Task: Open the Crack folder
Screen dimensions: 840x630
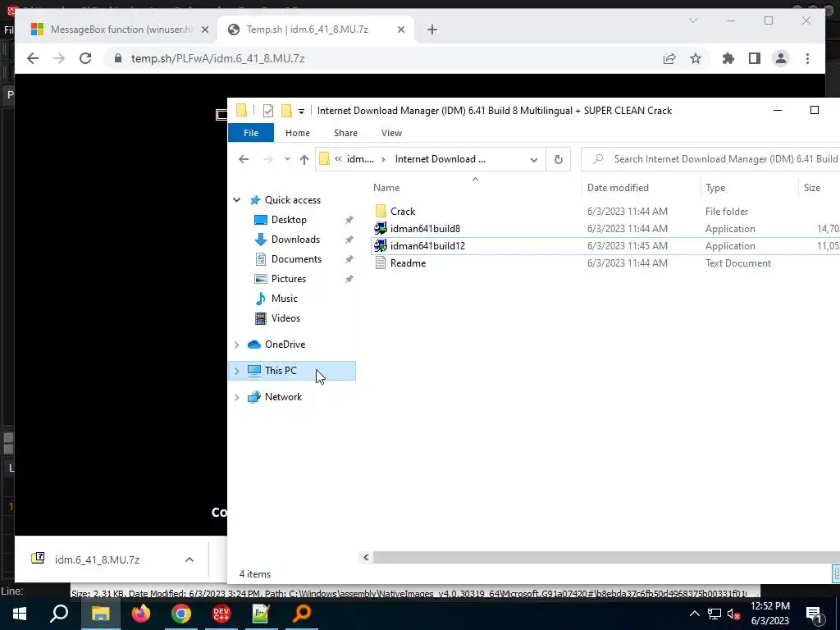Action: (x=403, y=212)
